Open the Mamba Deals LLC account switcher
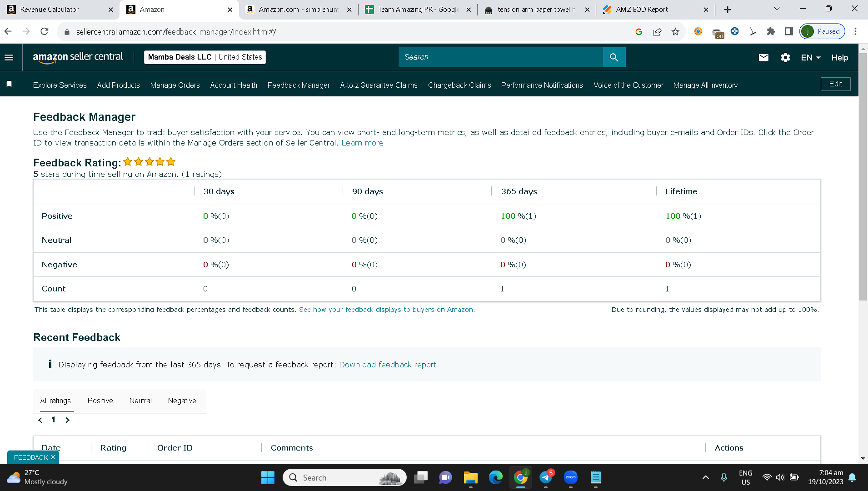Viewport: 868px width, 491px height. coord(205,57)
